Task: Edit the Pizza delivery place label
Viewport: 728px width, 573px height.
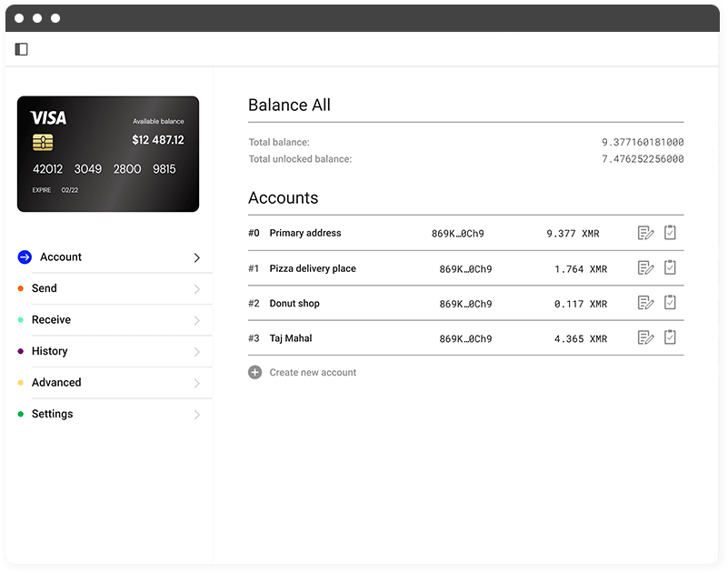Action: 645,268
